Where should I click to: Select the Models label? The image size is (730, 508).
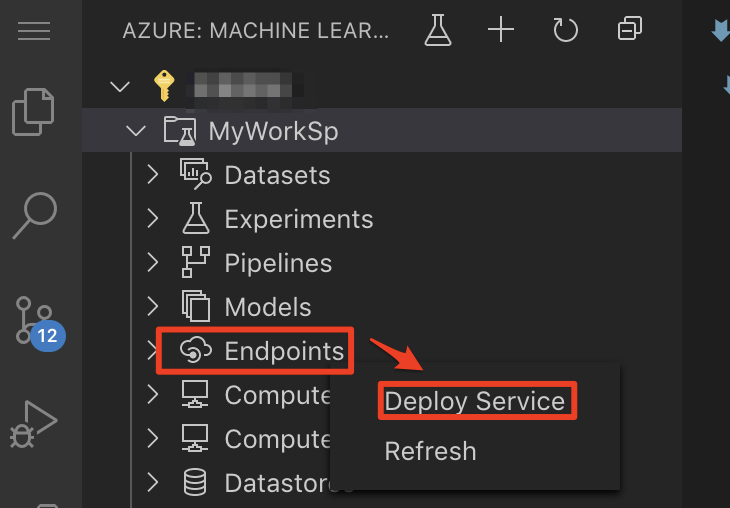pos(268,307)
